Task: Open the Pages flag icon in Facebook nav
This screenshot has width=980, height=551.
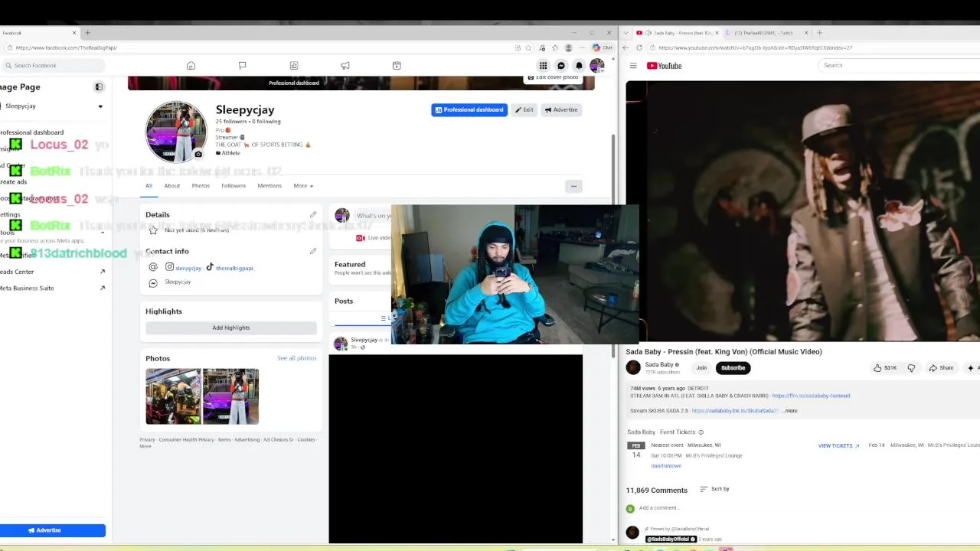Action: [242, 66]
